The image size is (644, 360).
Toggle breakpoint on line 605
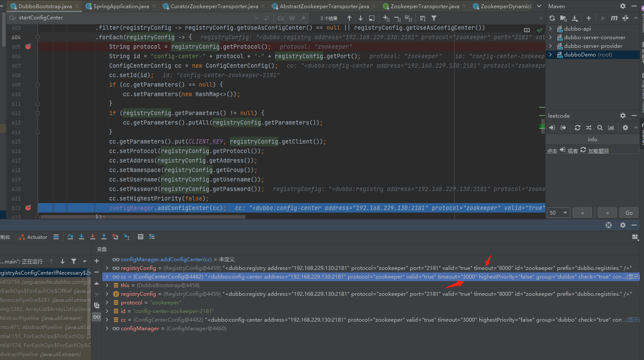click(28, 47)
